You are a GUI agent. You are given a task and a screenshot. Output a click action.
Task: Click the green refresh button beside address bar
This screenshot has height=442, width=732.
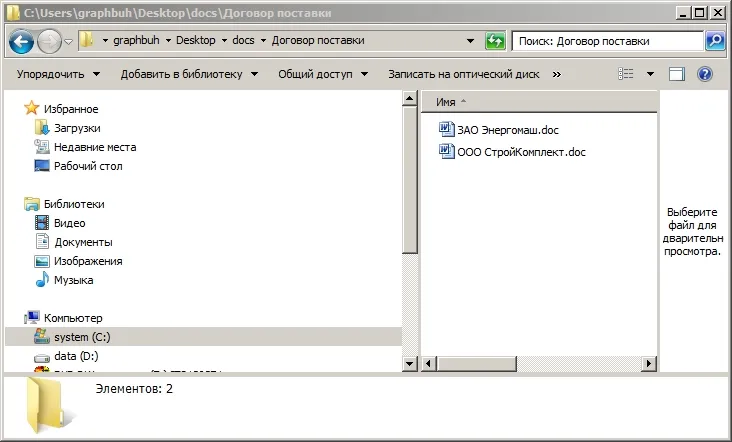click(x=495, y=41)
